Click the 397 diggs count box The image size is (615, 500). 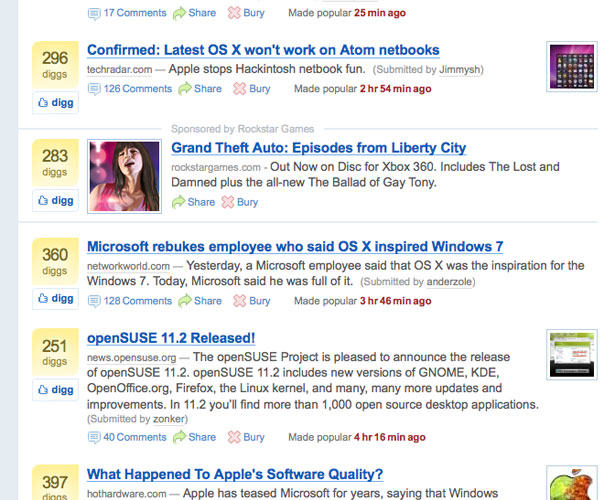point(55,483)
